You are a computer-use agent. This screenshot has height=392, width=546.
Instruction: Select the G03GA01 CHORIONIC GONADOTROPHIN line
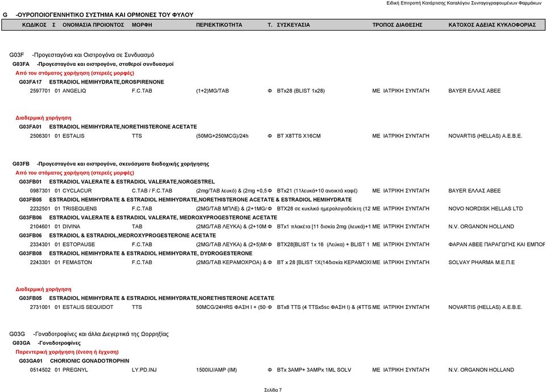pyautogui.click(x=74, y=361)
